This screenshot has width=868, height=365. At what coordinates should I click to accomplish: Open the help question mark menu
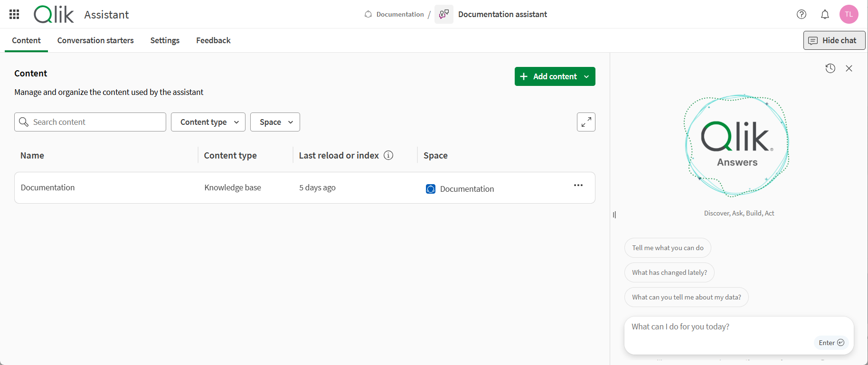(x=802, y=14)
